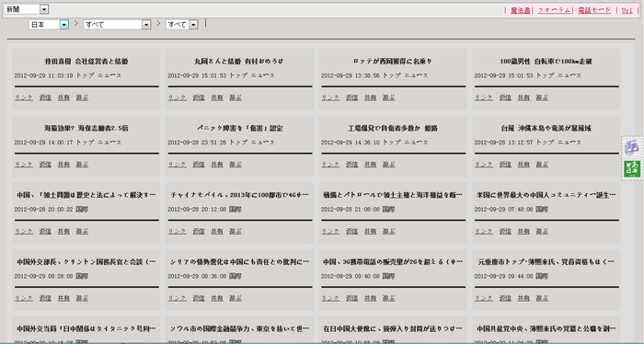Image resolution: width=644 pixels, height=344 pixels.
Task: Open the narrow last すべて dropdown
Action: (181, 25)
